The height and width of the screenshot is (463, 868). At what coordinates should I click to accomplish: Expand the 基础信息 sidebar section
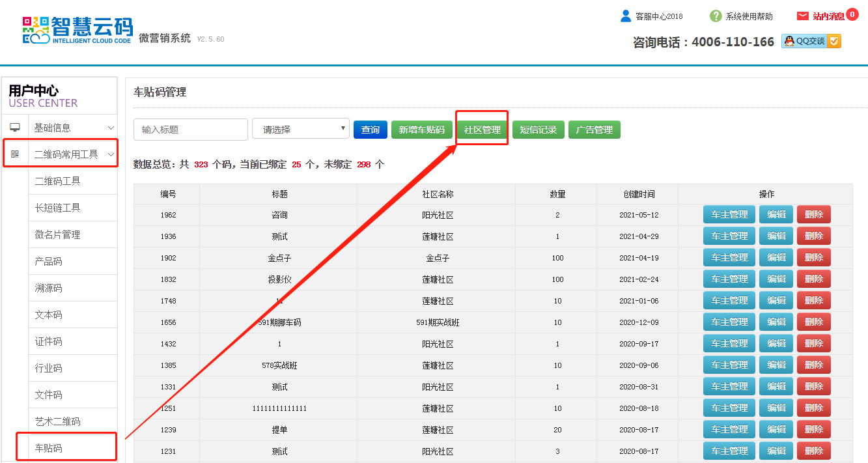[x=72, y=128]
